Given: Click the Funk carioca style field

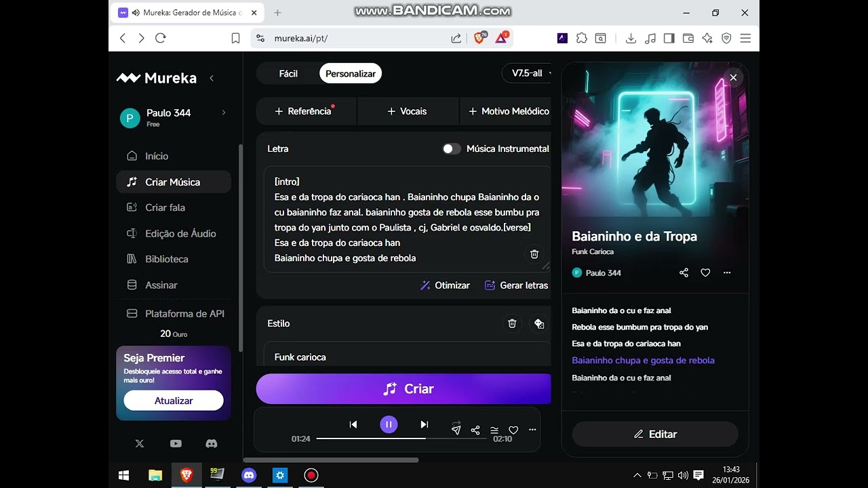Looking at the screenshot, I should (x=407, y=355).
